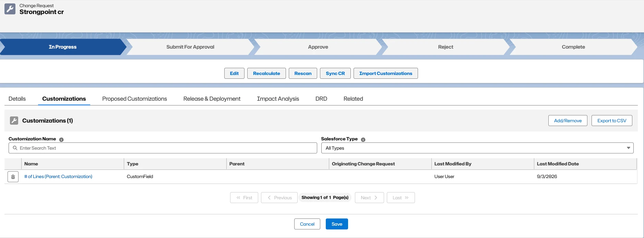Viewport: 644px width, 238px height.
Task: Click Export to CSV button
Action: tap(612, 121)
